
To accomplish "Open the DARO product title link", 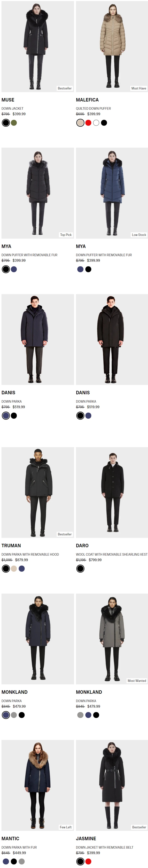I will 82,545.
